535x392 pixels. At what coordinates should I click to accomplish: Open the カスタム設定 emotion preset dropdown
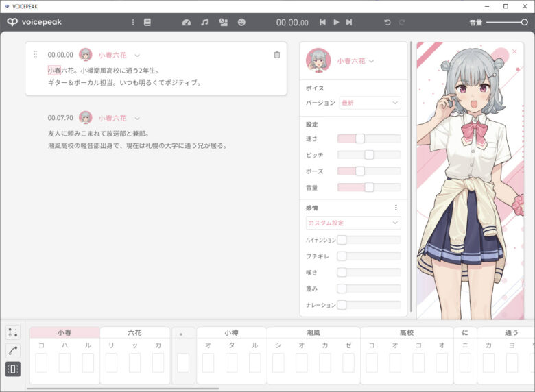click(x=353, y=223)
